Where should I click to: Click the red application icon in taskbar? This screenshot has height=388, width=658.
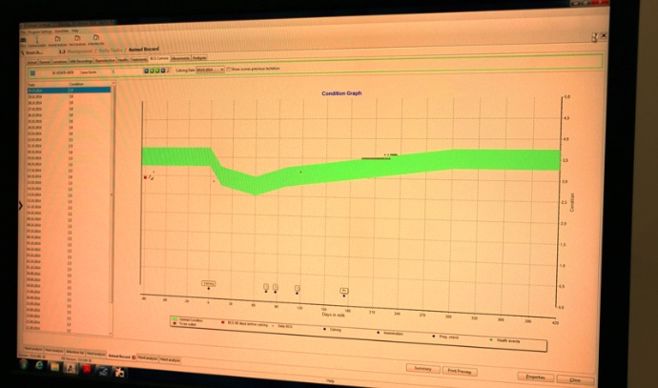click(x=86, y=369)
